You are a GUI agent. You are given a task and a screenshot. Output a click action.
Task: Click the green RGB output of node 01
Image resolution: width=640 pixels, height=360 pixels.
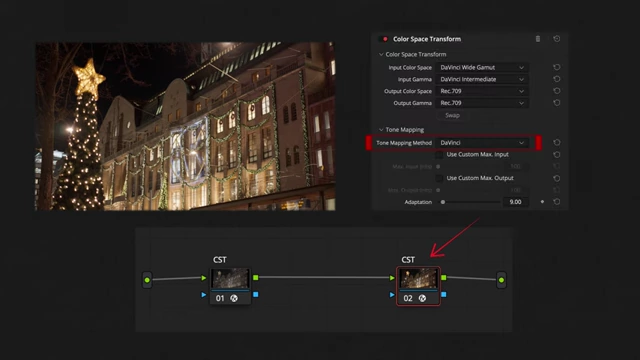(256, 278)
